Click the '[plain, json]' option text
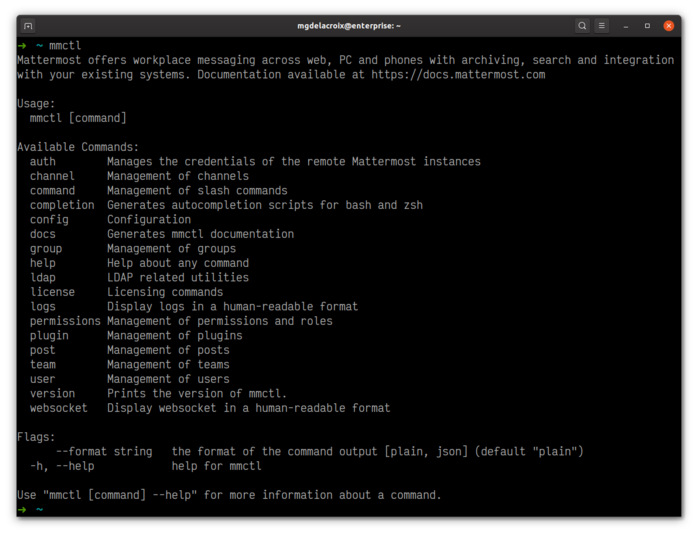 (x=426, y=452)
